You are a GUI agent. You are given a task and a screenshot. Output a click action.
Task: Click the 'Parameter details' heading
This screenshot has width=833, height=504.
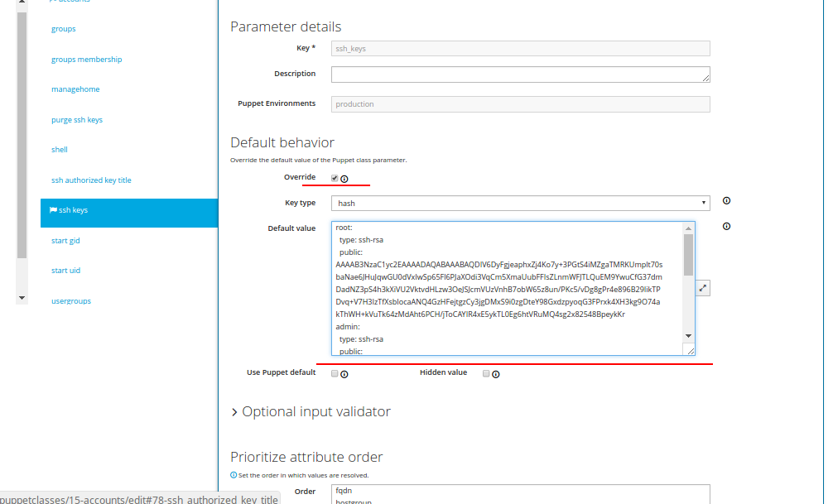(x=286, y=26)
